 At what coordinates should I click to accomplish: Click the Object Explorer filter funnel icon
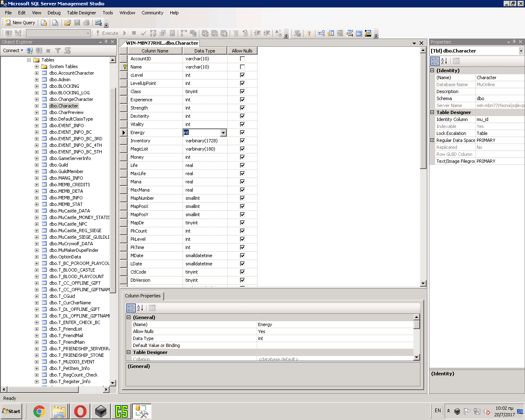pos(58,50)
